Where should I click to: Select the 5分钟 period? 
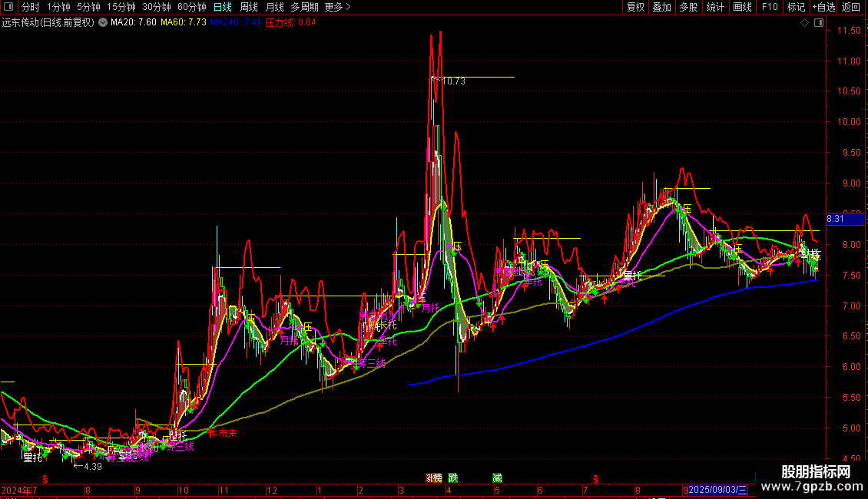[x=88, y=7]
